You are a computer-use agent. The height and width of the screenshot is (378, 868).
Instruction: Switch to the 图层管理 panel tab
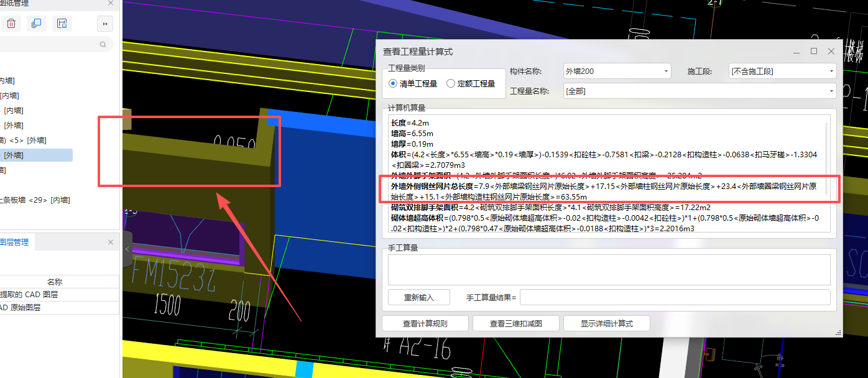pyautogui.click(x=16, y=242)
